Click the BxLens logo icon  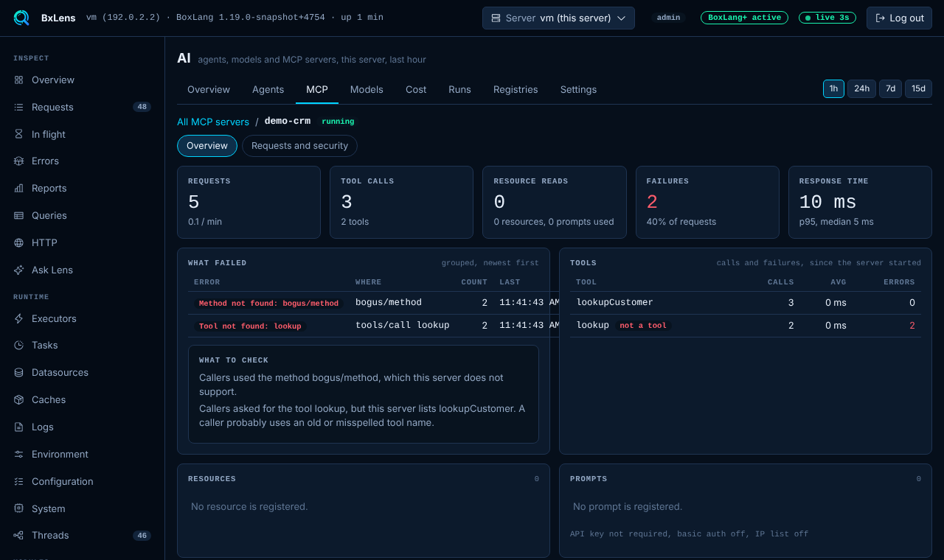(x=22, y=18)
